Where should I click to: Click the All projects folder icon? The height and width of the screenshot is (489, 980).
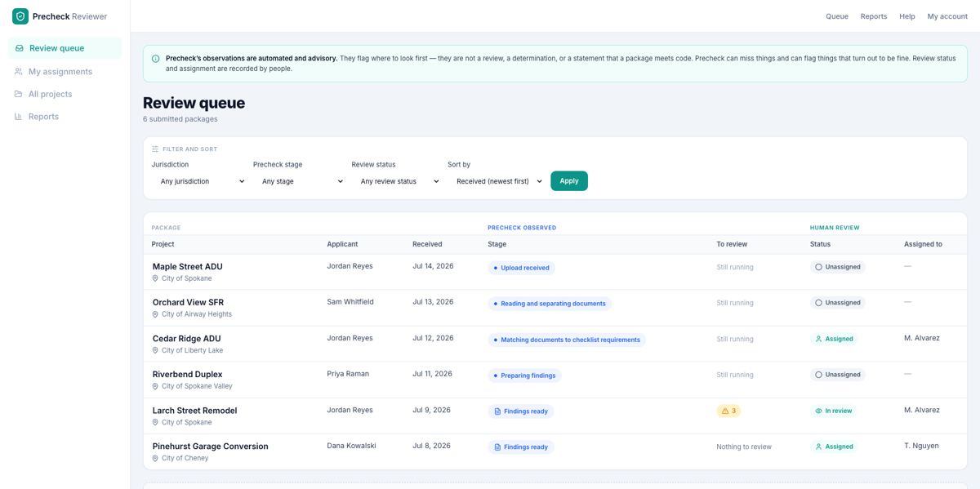tap(19, 94)
